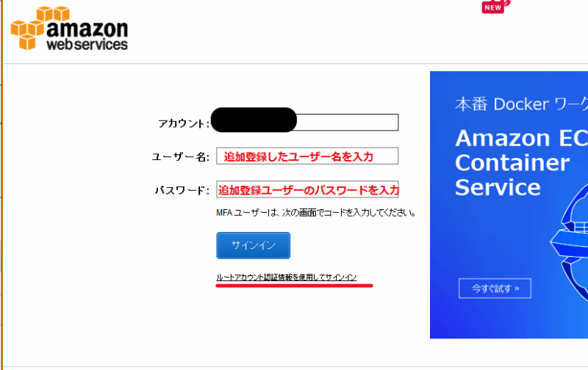This screenshot has width=588, height=370.
Task: Open the ルートアカウント認証情報 sign-in link
Action: [287, 277]
